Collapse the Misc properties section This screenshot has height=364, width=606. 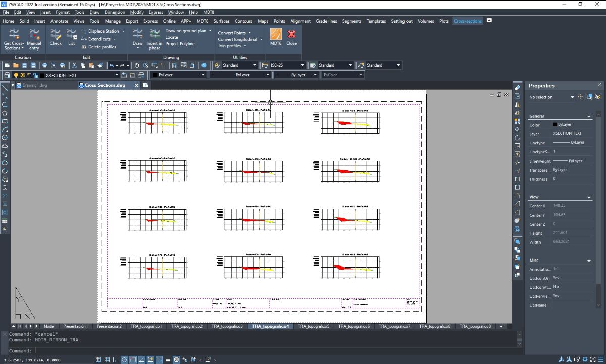(x=589, y=261)
